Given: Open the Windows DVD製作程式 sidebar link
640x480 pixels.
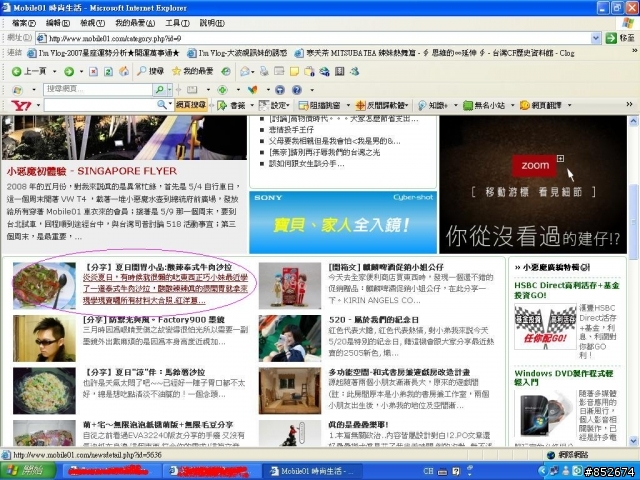Looking at the screenshot, I should click(564, 378).
